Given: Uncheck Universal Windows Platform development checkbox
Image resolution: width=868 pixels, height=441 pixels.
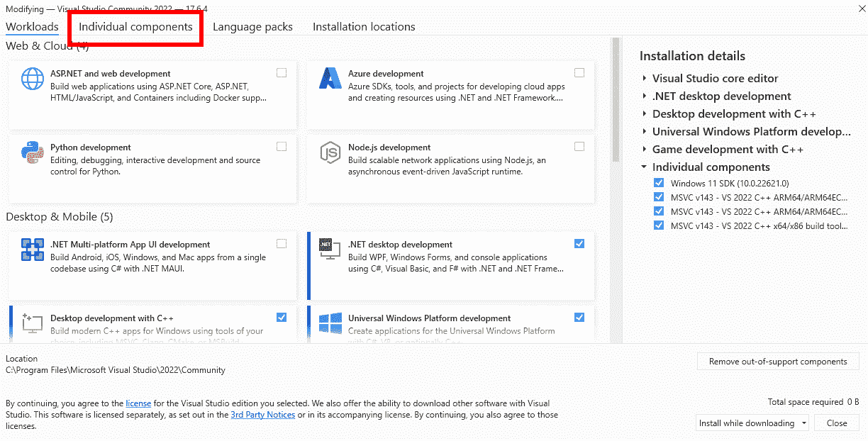Looking at the screenshot, I should tap(579, 318).
